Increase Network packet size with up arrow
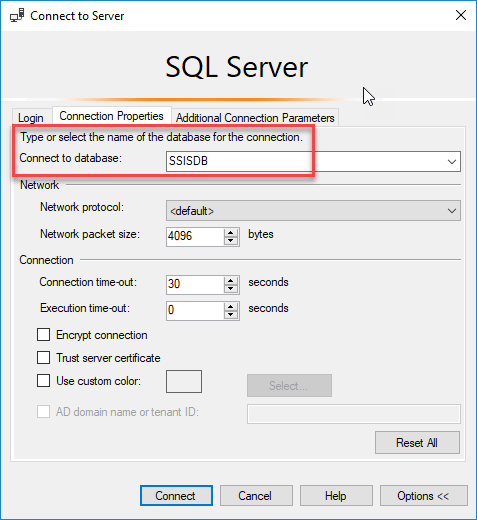The image size is (477, 520). click(231, 233)
